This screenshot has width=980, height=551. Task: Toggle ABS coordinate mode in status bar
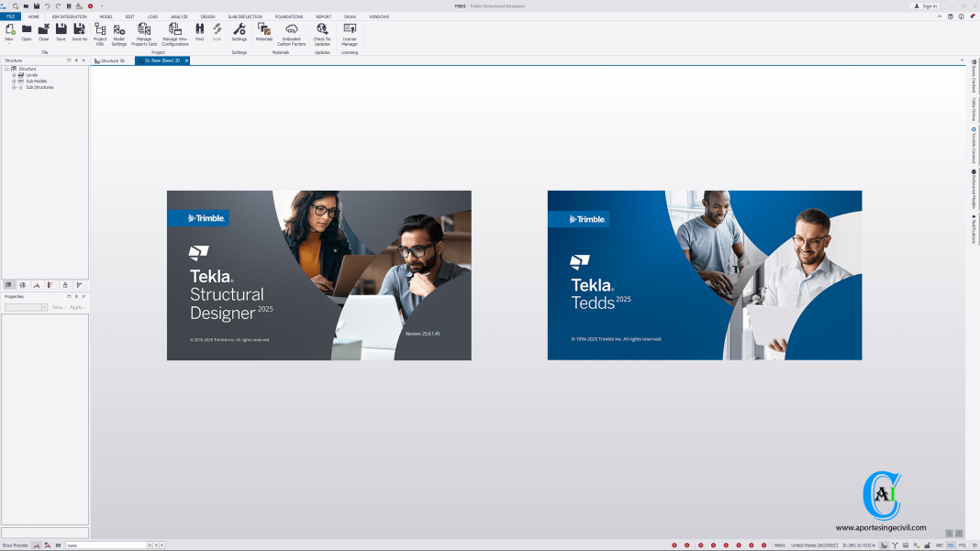point(939,545)
